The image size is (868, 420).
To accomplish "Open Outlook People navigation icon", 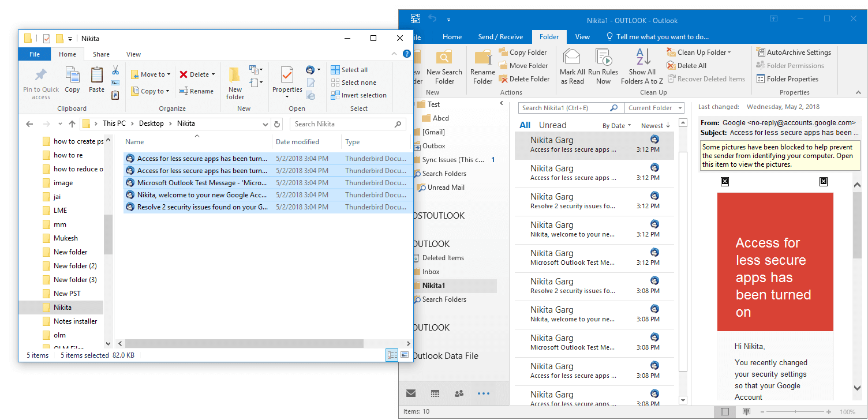I will pos(459,393).
